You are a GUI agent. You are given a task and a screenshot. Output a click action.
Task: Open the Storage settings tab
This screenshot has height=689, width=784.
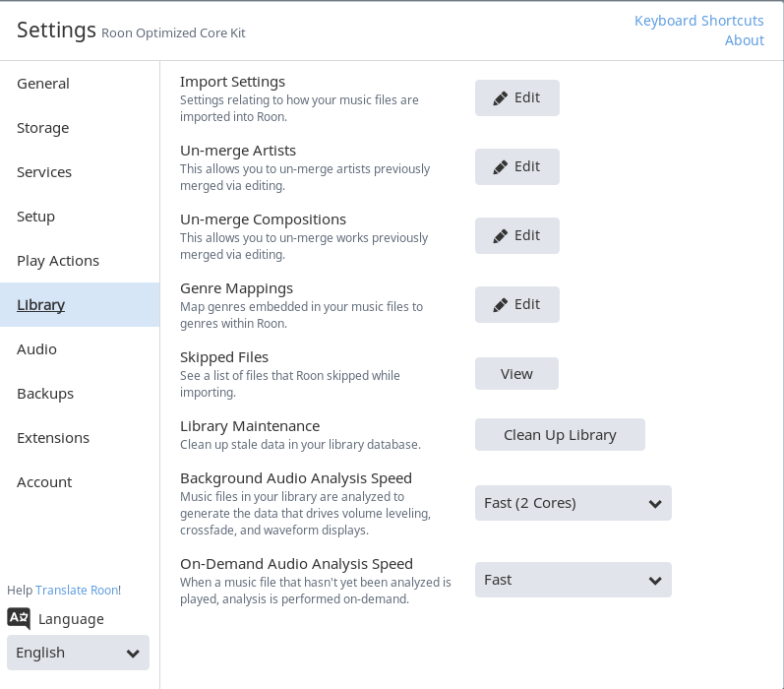[43, 128]
